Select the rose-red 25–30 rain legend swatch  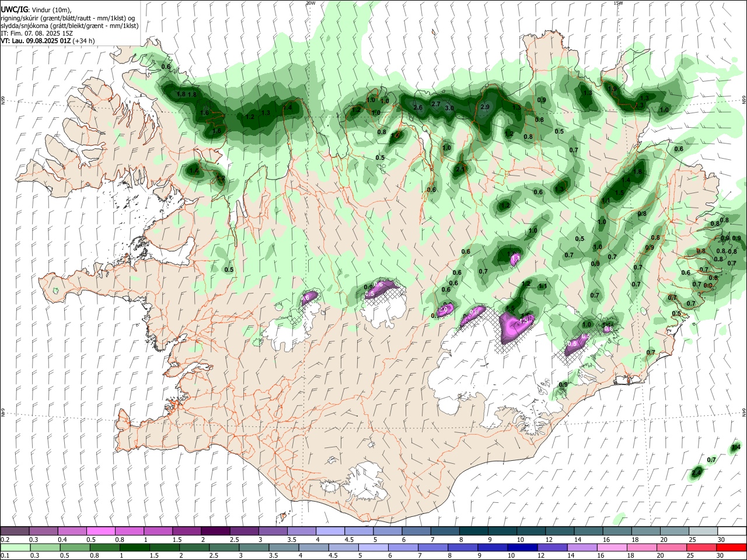[x=701, y=548]
